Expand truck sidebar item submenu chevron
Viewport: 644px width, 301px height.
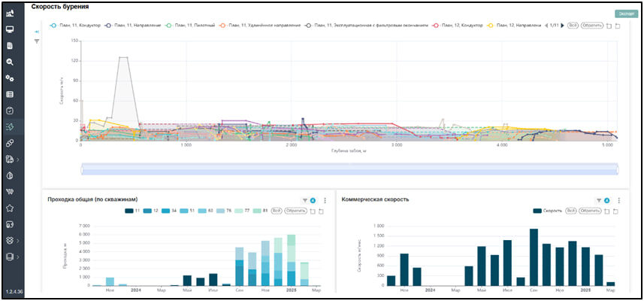pyautogui.click(x=18, y=159)
